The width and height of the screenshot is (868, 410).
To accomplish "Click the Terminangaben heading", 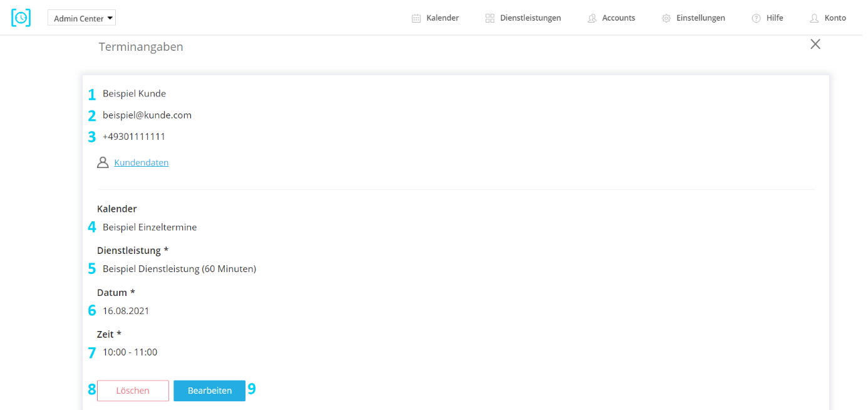I will (141, 47).
